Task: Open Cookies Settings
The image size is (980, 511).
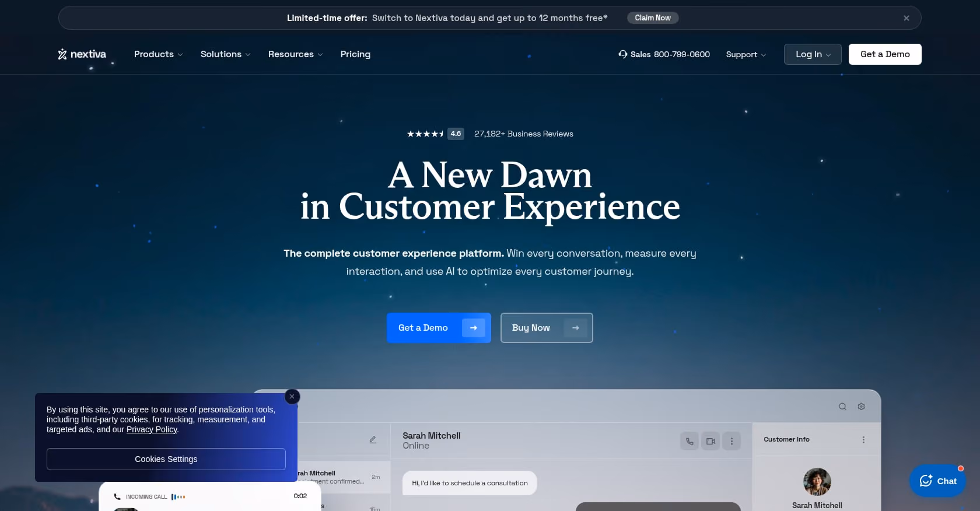Action: pos(166,459)
